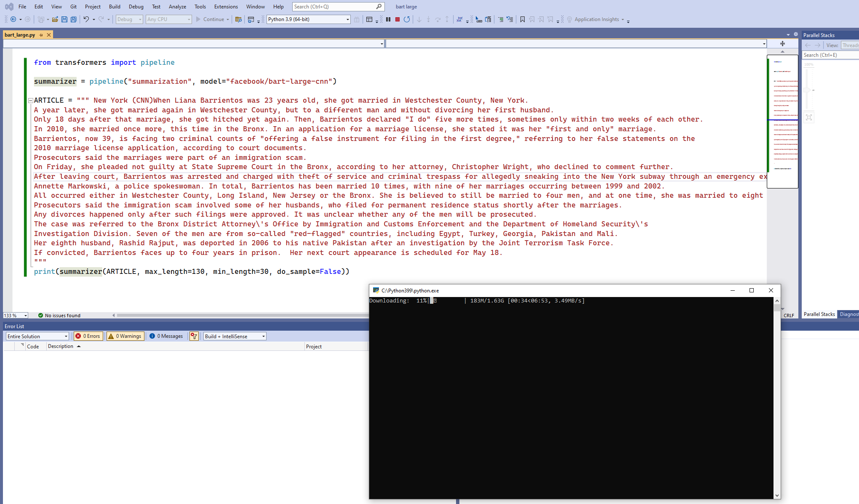
Task: Open Python 3.9 (64-bit) environment dropdown
Action: tap(347, 19)
